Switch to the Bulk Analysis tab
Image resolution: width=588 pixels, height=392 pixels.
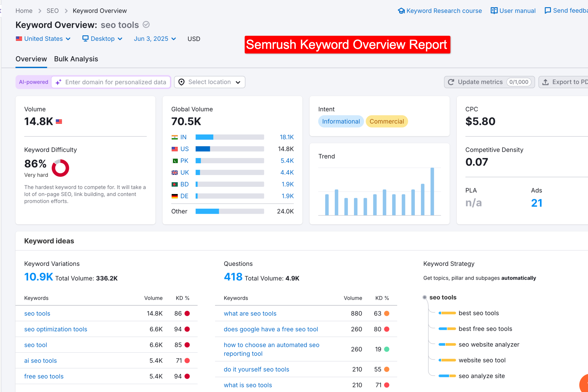pos(76,59)
